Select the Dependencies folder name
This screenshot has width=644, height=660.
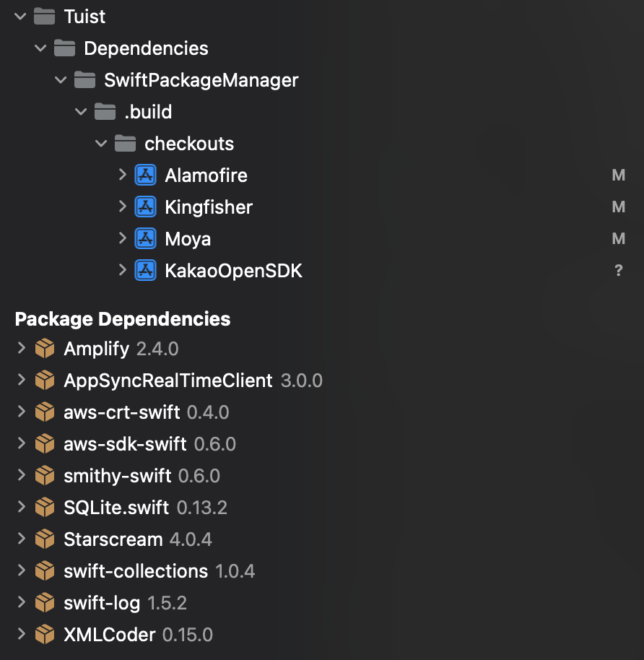click(146, 48)
